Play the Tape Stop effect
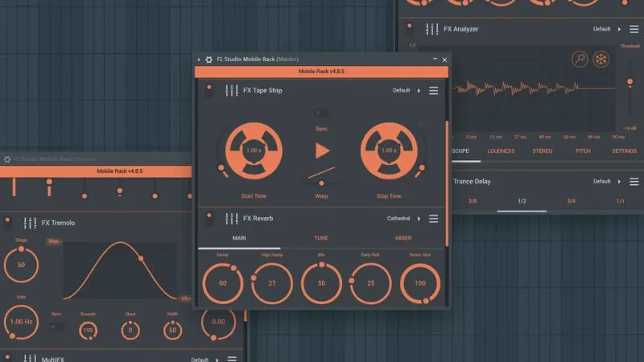This screenshot has height=362, width=644. click(x=322, y=150)
